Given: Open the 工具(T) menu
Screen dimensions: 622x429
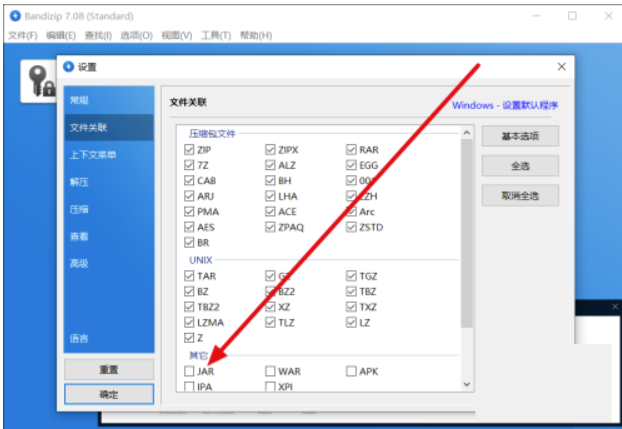Looking at the screenshot, I should click(x=216, y=36).
